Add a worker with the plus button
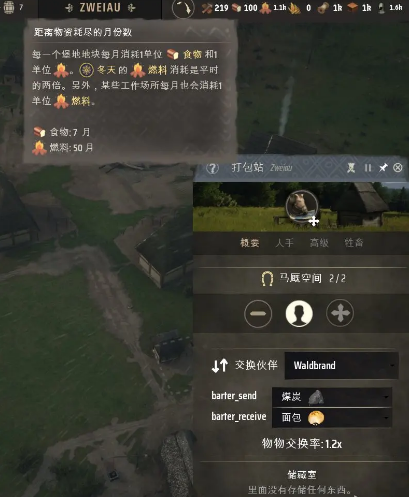This screenshot has width=409, height=497. 340,313
